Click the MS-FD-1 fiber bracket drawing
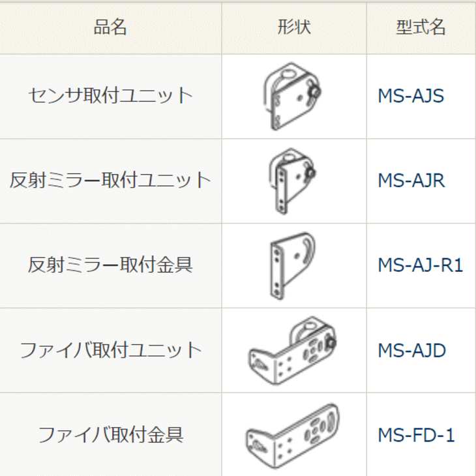 point(292,437)
